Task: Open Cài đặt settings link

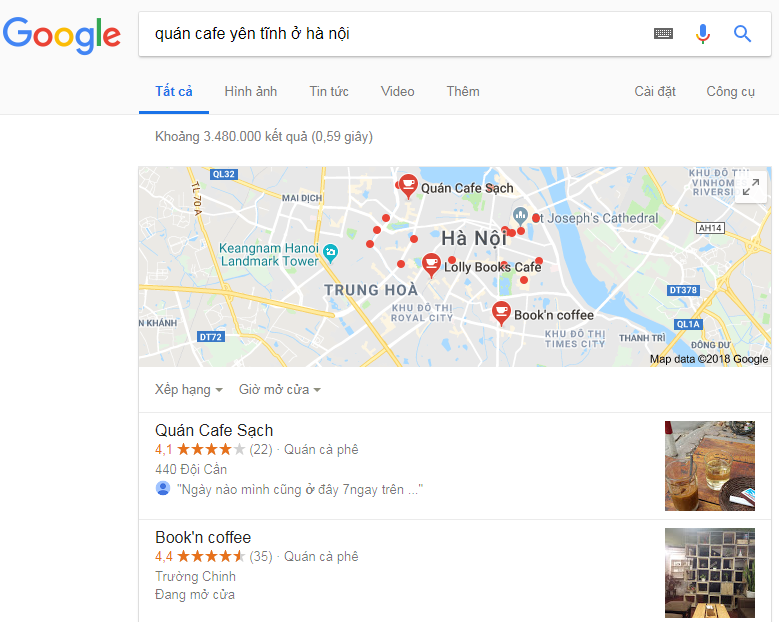Action: click(x=655, y=91)
